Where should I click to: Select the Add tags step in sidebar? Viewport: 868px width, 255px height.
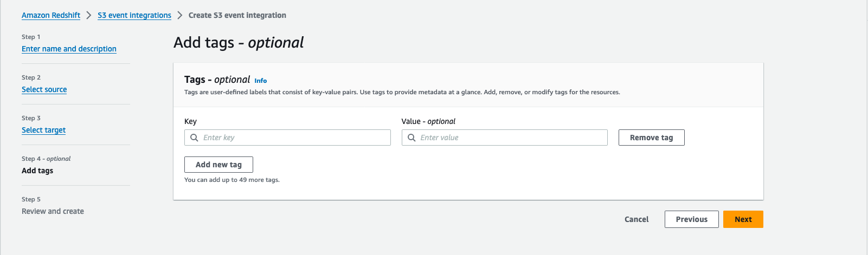coord(37,171)
